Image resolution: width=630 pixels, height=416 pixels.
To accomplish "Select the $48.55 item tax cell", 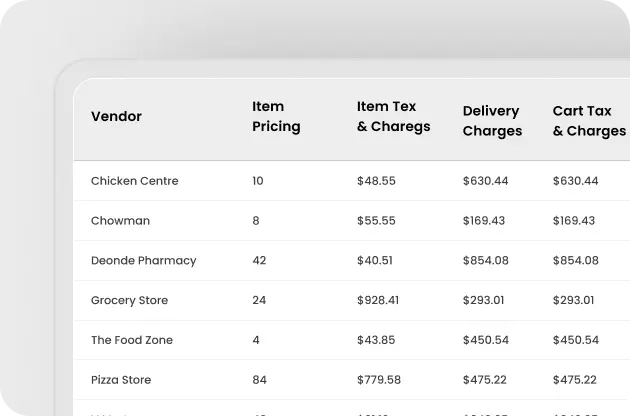I will [376, 181].
